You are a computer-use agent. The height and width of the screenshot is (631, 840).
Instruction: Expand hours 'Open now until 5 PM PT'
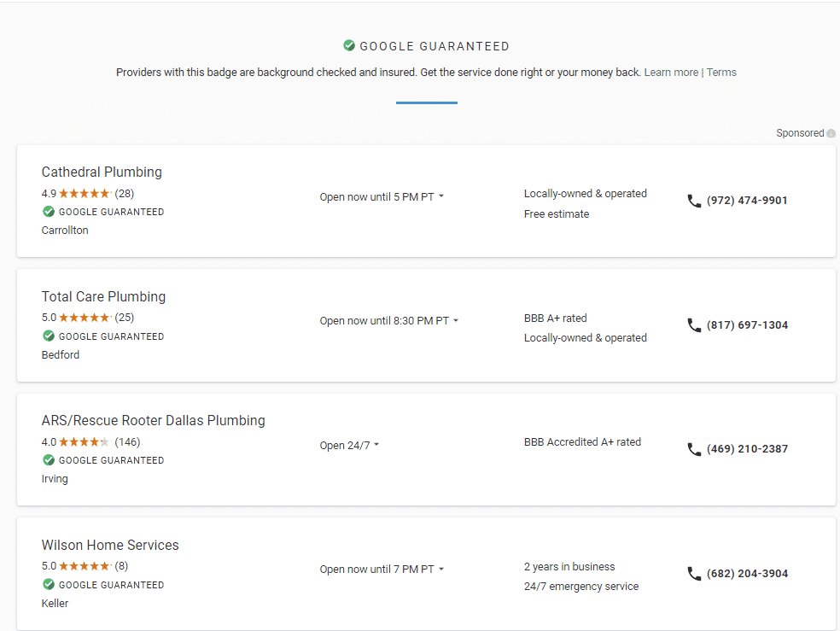[382, 197]
